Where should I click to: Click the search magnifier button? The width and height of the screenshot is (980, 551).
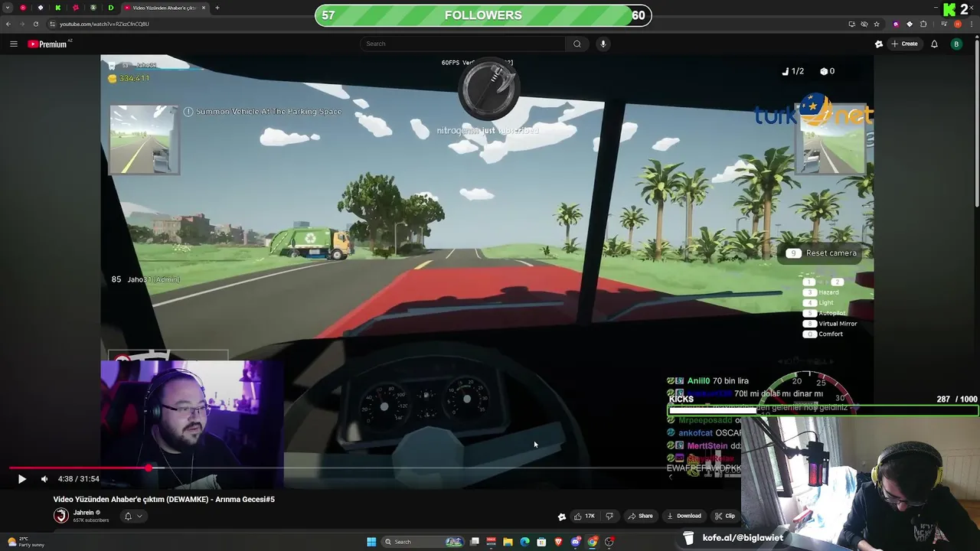(577, 44)
